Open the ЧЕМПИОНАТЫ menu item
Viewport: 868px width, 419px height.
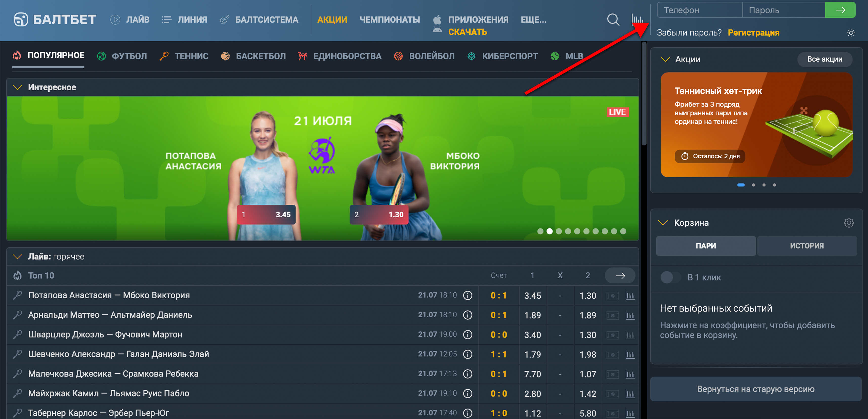coord(390,19)
